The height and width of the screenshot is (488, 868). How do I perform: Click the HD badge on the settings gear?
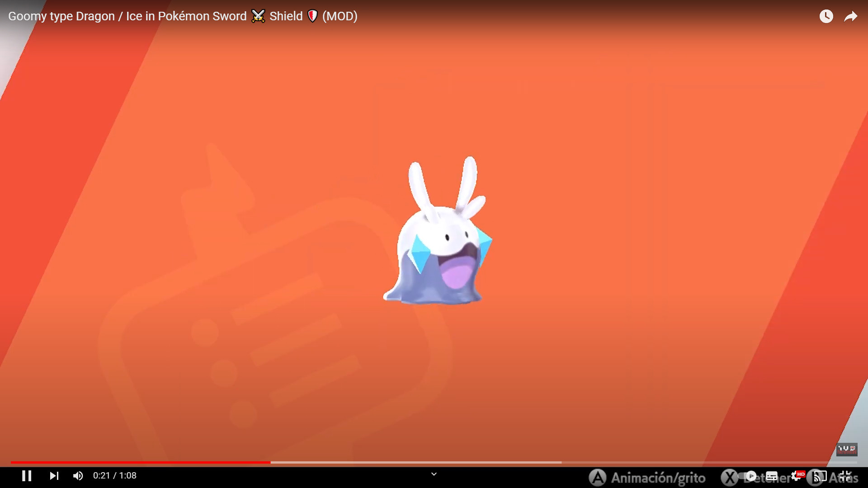point(802,472)
